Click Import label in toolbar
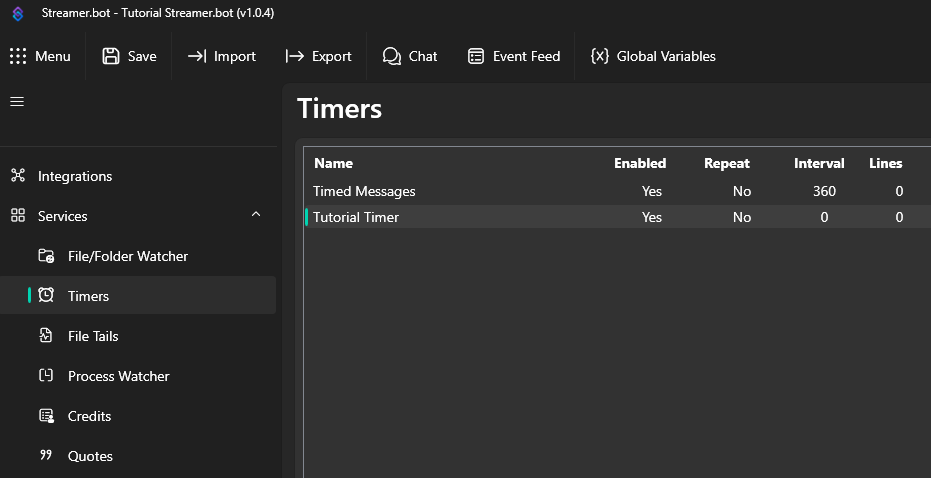Viewport: 931px width, 478px height. (x=235, y=56)
